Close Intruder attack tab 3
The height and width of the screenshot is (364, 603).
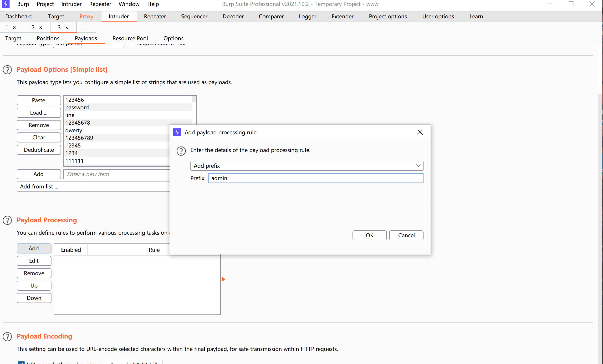67,28
